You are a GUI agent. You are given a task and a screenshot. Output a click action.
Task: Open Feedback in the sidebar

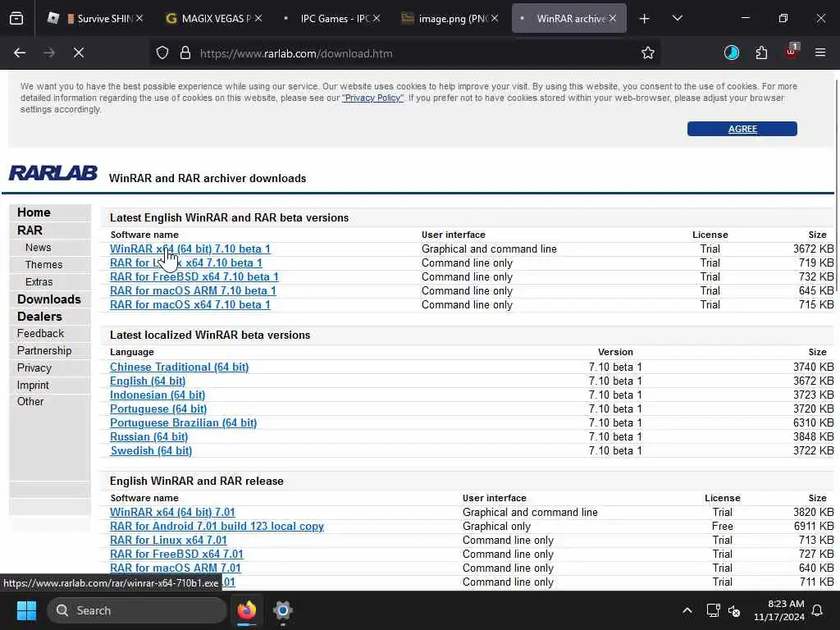tap(40, 333)
